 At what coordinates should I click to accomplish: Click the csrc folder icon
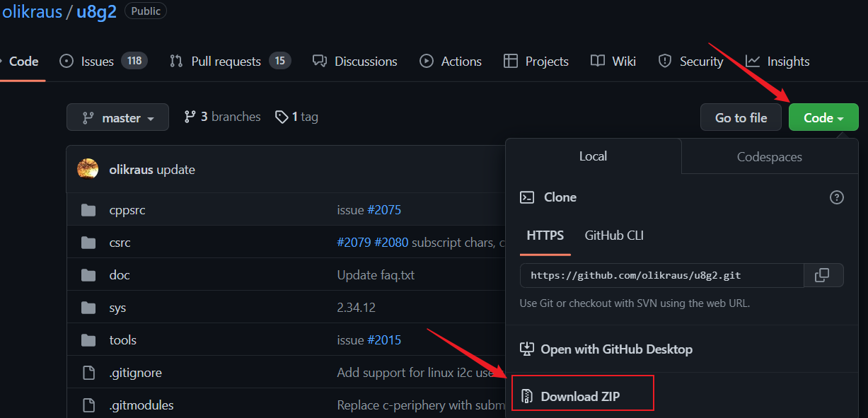pos(88,243)
